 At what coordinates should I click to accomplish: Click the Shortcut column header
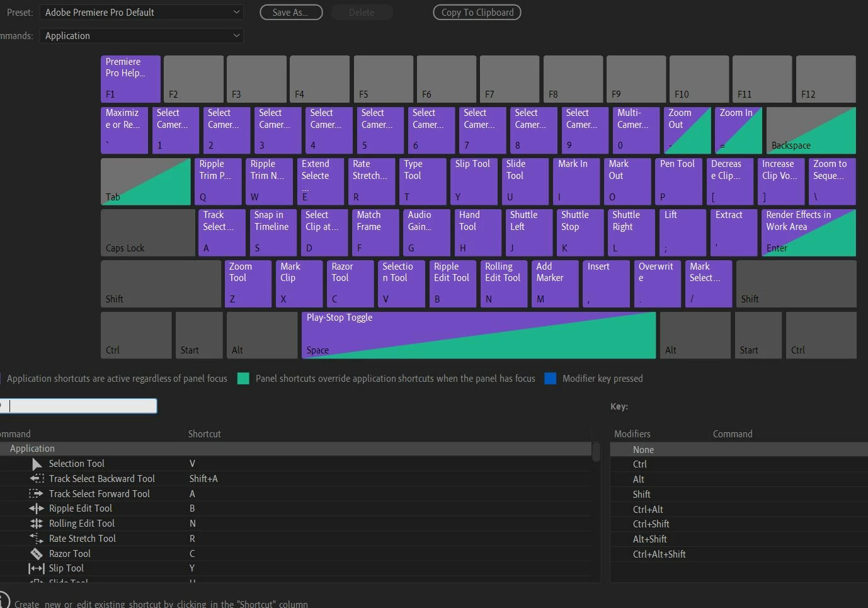pos(204,434)
